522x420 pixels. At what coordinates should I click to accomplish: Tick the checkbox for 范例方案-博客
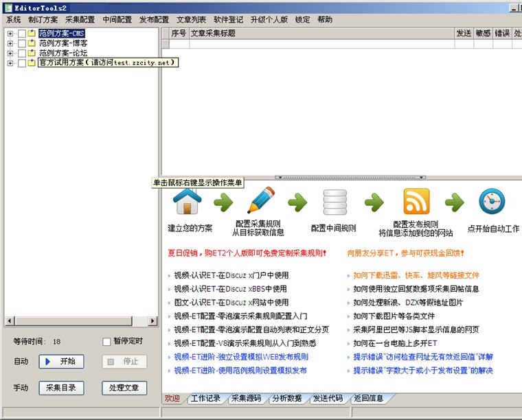pos(22,43)
